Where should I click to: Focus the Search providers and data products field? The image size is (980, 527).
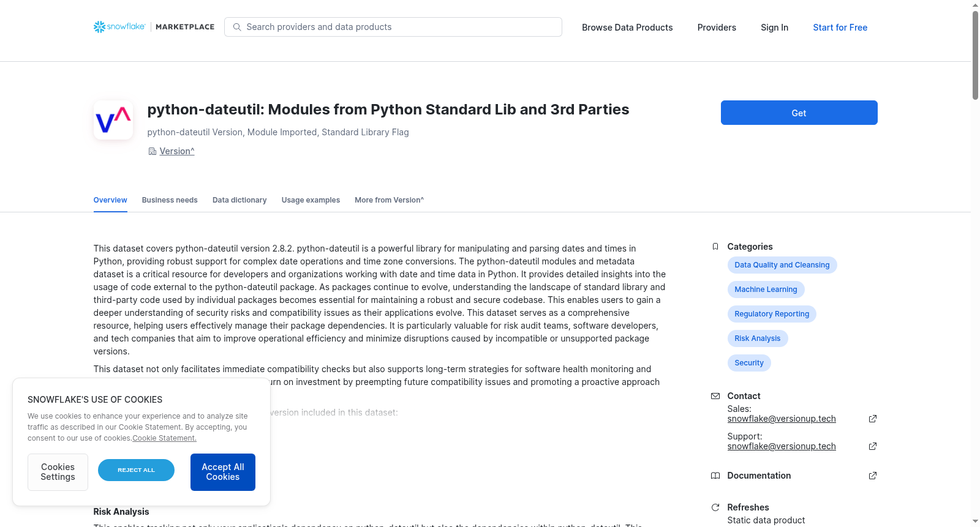(393, 27)
